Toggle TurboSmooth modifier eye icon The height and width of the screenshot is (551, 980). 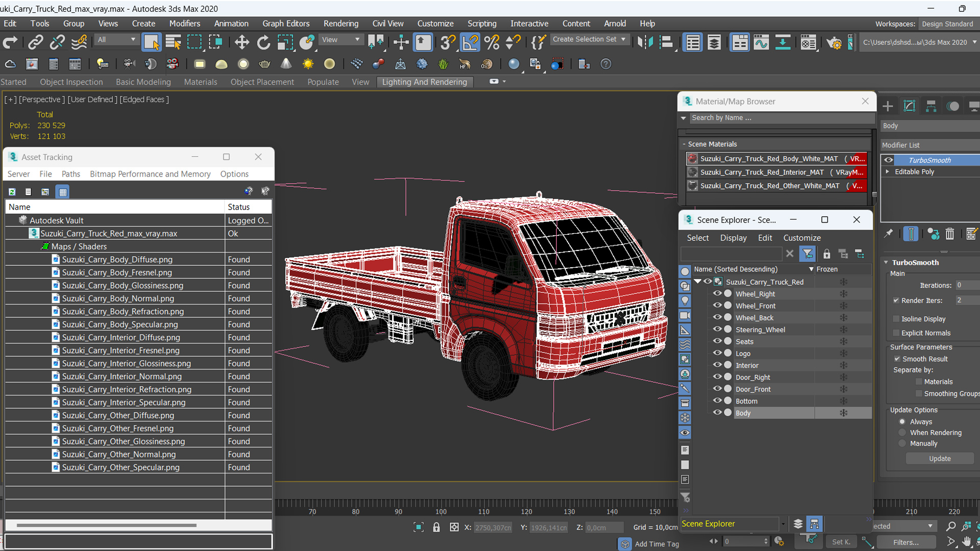[889, 160]
